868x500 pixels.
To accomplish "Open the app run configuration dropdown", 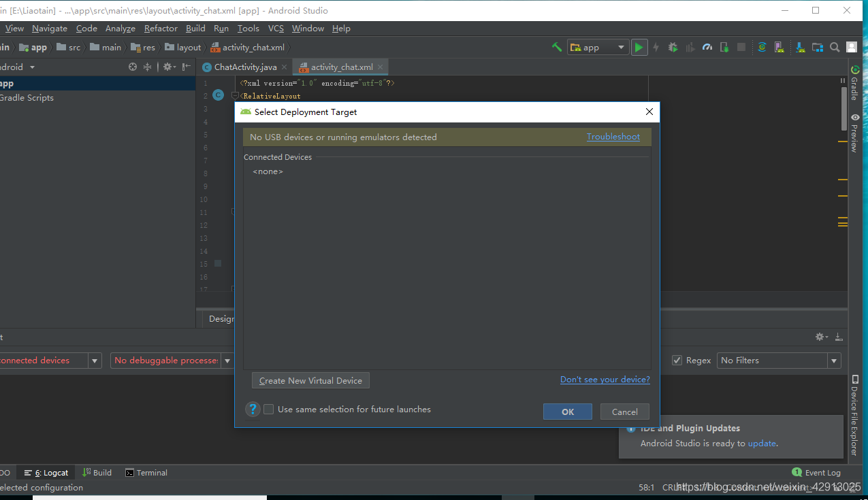I will (x=598, y=47).
